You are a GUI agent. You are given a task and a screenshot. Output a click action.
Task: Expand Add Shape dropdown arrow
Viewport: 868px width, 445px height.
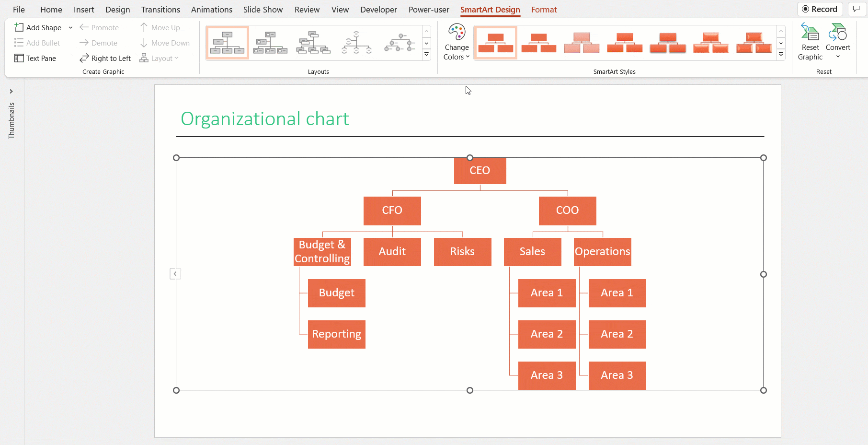[70, 27]
